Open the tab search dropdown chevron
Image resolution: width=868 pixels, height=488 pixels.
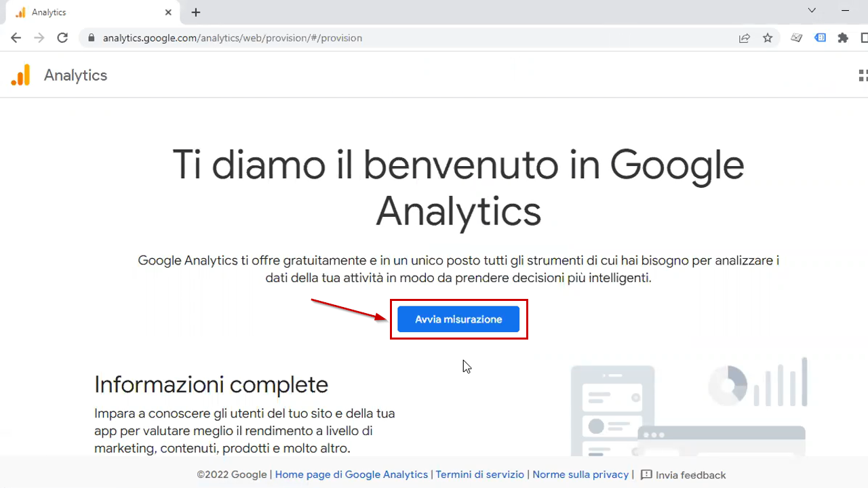click(812, 11)
